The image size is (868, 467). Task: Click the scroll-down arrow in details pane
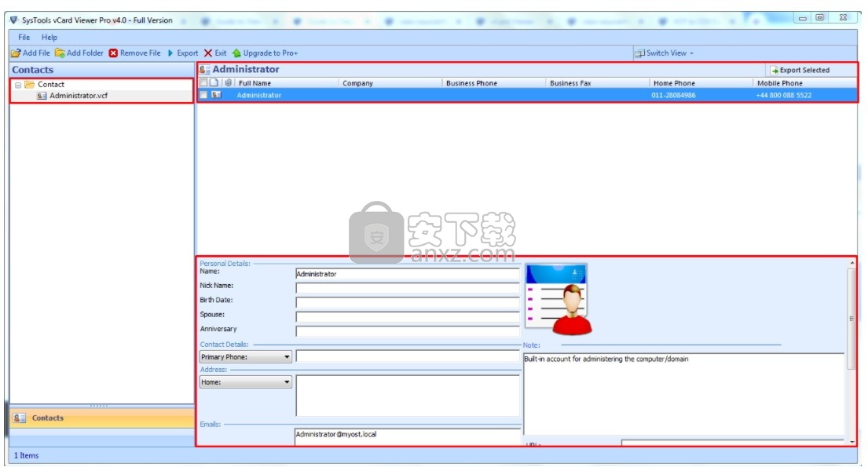[x=852, y=442]
